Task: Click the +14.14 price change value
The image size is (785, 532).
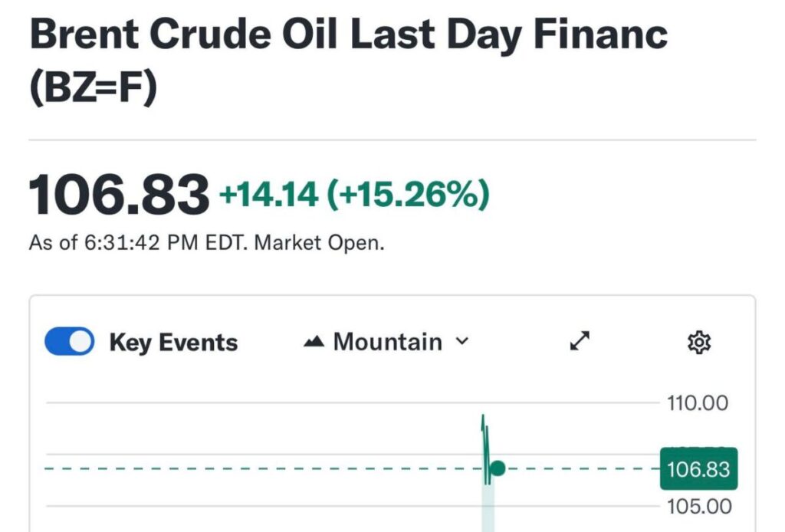Action: (x=268, y=195)
